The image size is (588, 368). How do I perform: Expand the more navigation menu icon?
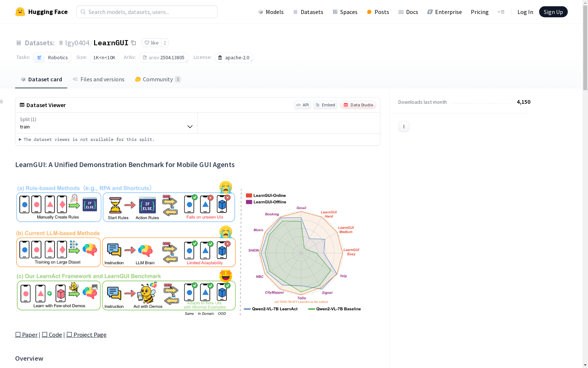pos(501,12)
